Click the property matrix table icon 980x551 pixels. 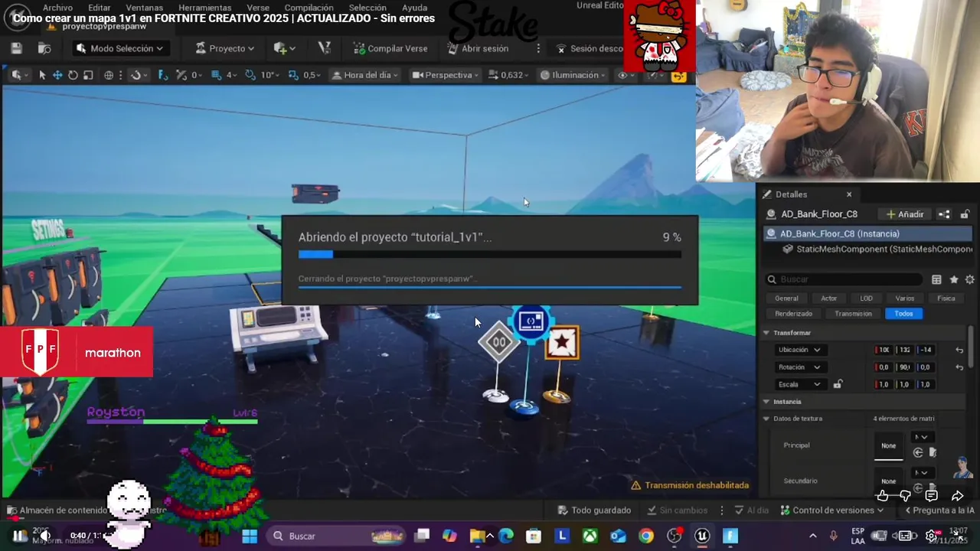click(x=936, y=279)
